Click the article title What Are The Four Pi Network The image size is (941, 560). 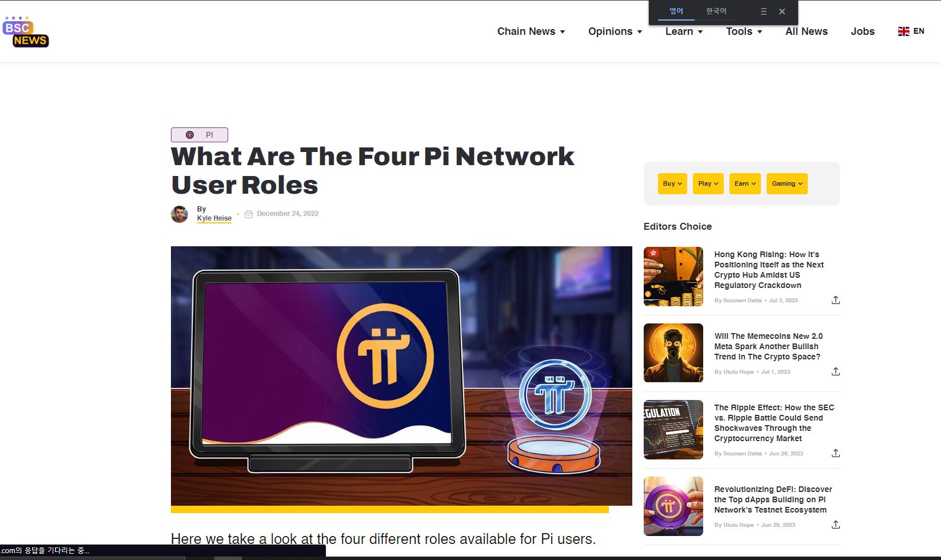(373, 170)
